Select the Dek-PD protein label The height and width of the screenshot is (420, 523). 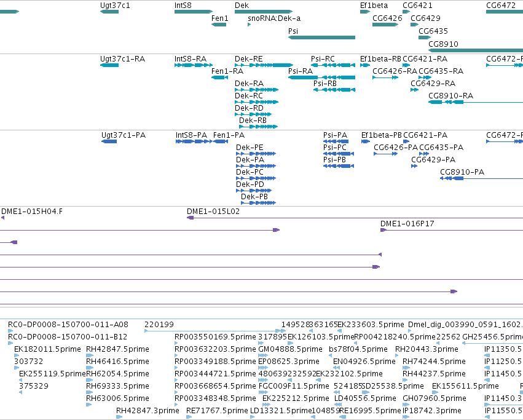click(250, 184)
